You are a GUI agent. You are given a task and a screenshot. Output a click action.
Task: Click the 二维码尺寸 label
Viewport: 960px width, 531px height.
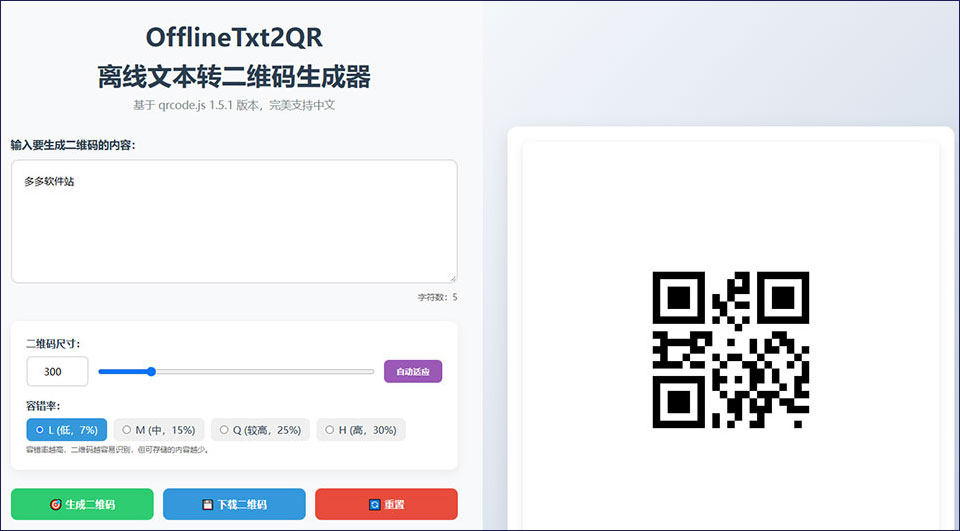(53, 344)
